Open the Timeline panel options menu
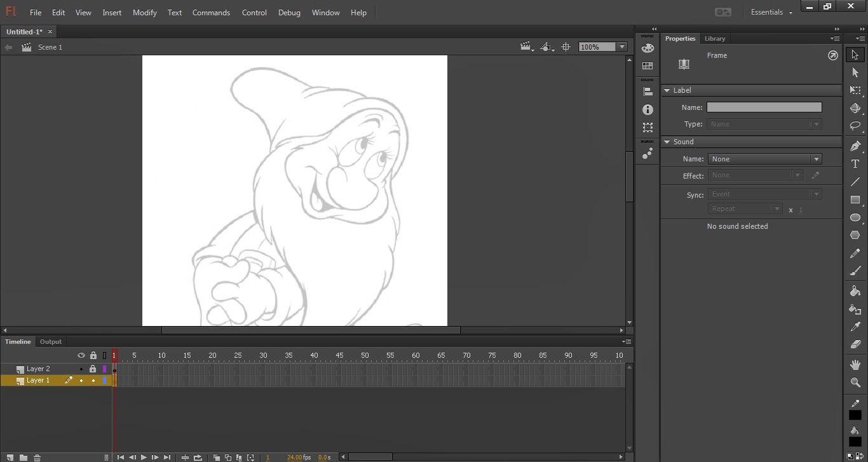 click(x=627, y=342)
